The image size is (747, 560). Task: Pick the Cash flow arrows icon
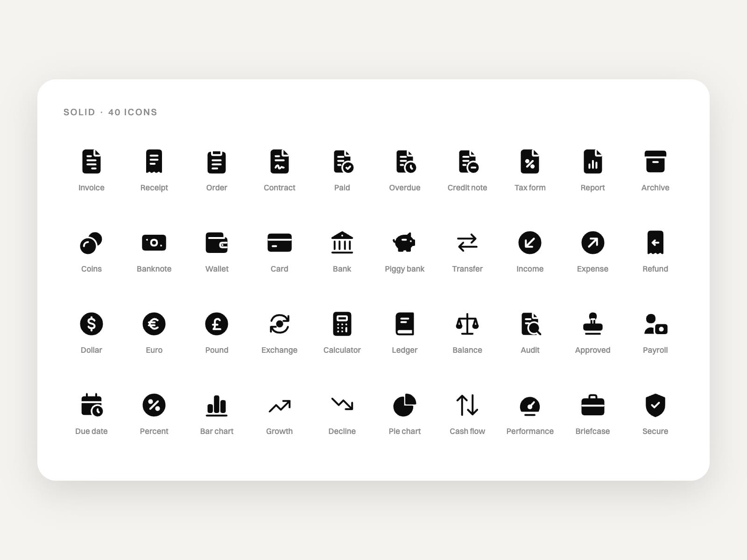point(467,405)
